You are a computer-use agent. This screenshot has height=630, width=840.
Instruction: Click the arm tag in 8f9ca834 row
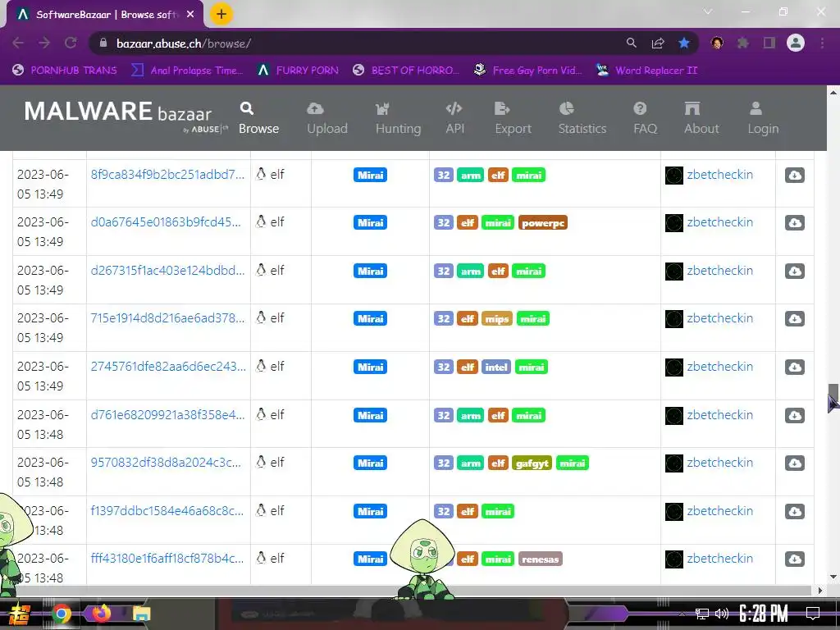tap(470, 176)
